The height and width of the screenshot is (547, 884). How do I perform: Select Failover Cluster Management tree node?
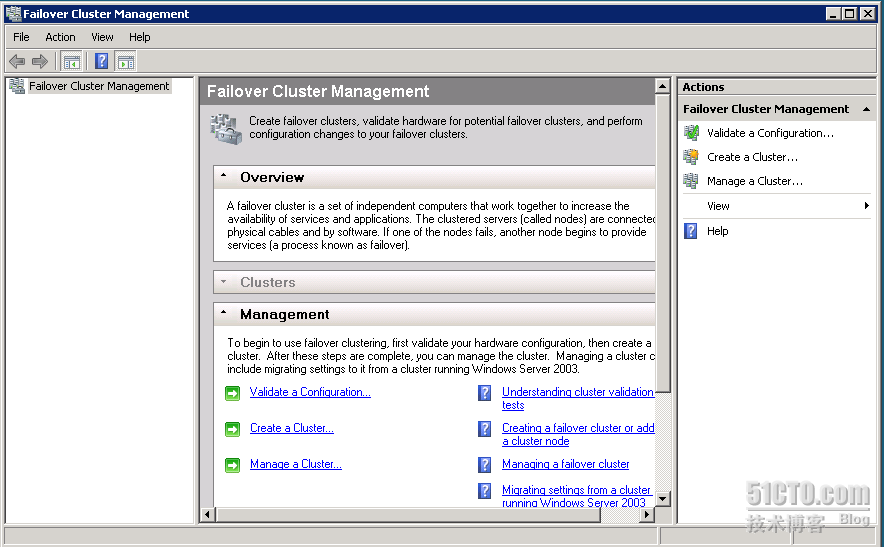pos(99,86)
